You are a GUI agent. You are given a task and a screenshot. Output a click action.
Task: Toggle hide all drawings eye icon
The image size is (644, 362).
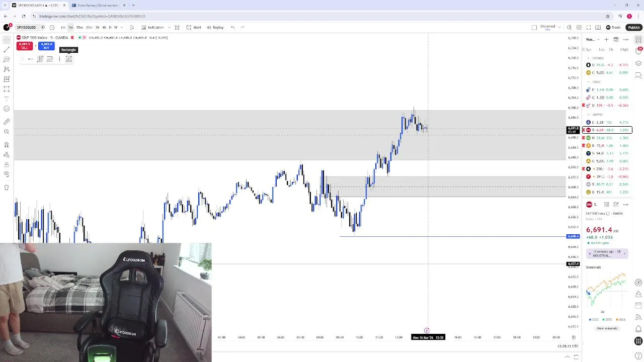7,174
